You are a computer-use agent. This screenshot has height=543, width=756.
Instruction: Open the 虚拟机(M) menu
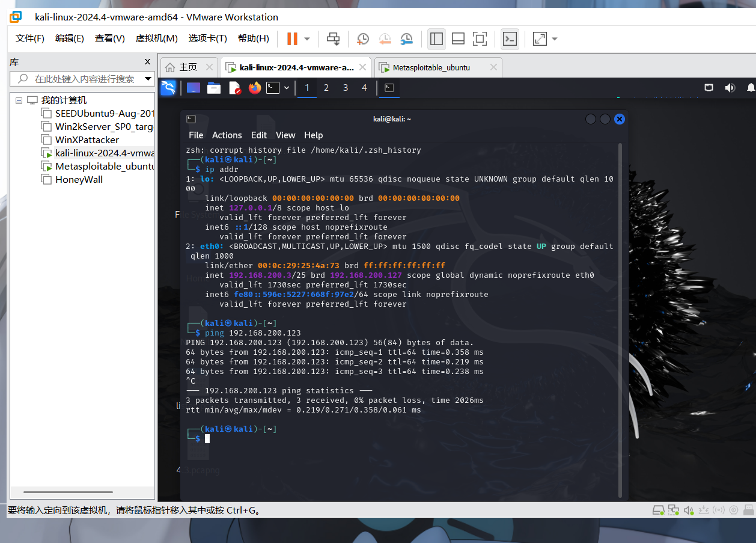(x=157, y=38)
